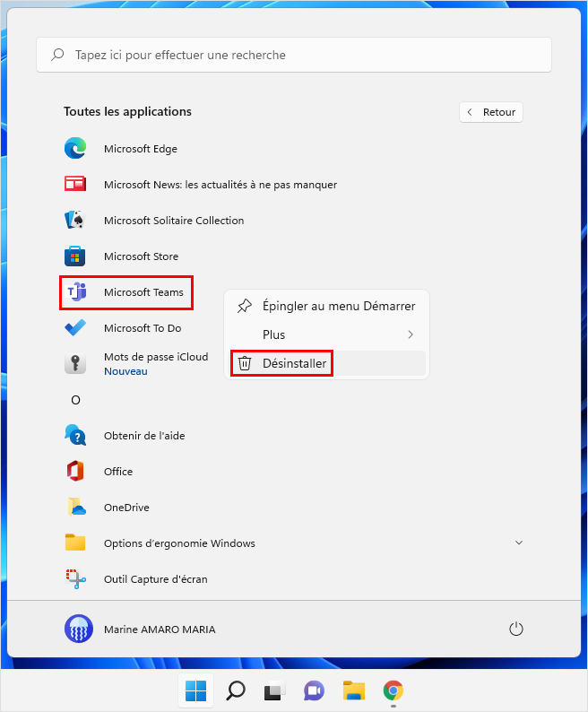The image size is (588, 712).
Task: Launch Microsoft News icon
Action: (75, 184)
